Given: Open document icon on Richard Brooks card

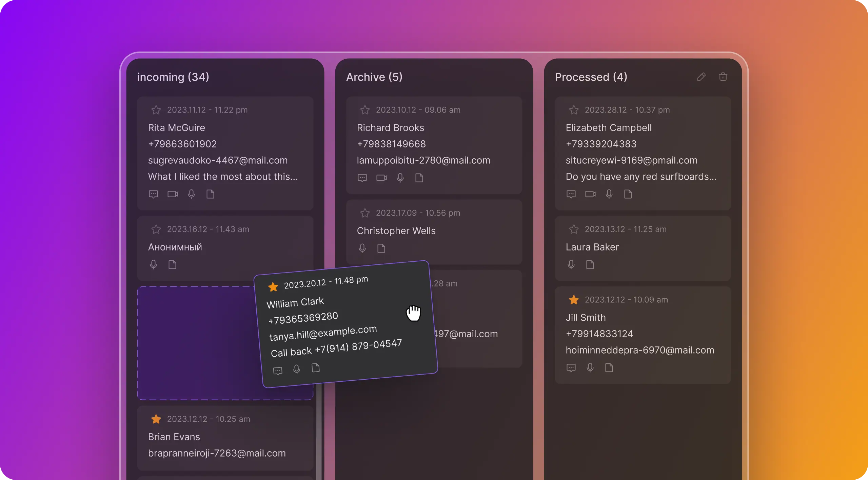Looking at the screenshot, I should point(419,178).
